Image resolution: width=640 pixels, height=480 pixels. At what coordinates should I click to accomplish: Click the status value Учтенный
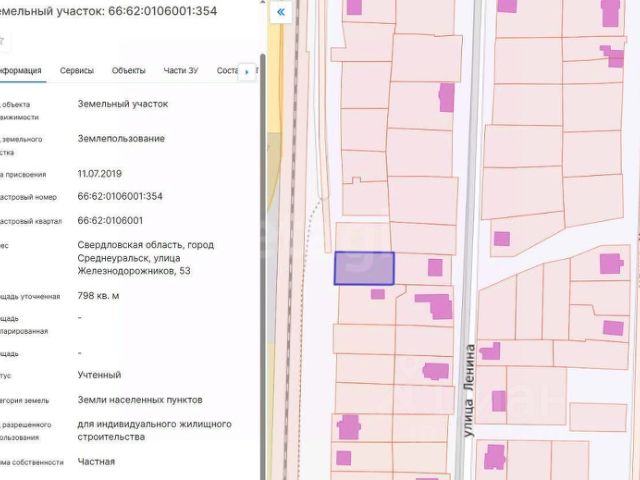point(100,375)
